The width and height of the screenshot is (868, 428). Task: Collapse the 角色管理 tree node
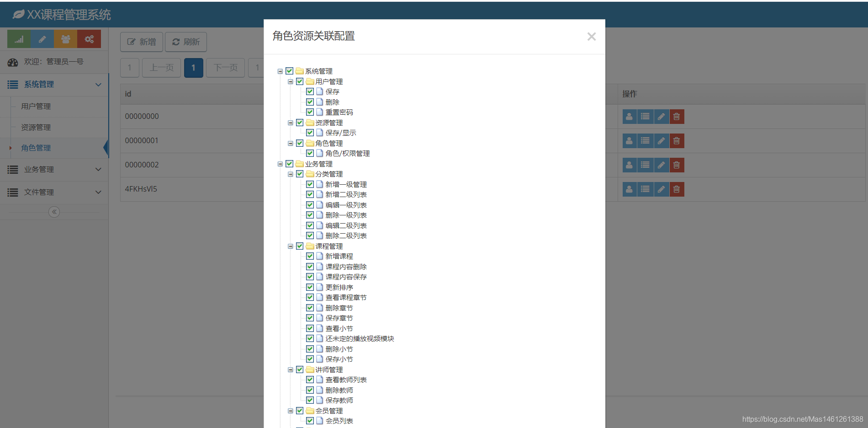point(290,144)
